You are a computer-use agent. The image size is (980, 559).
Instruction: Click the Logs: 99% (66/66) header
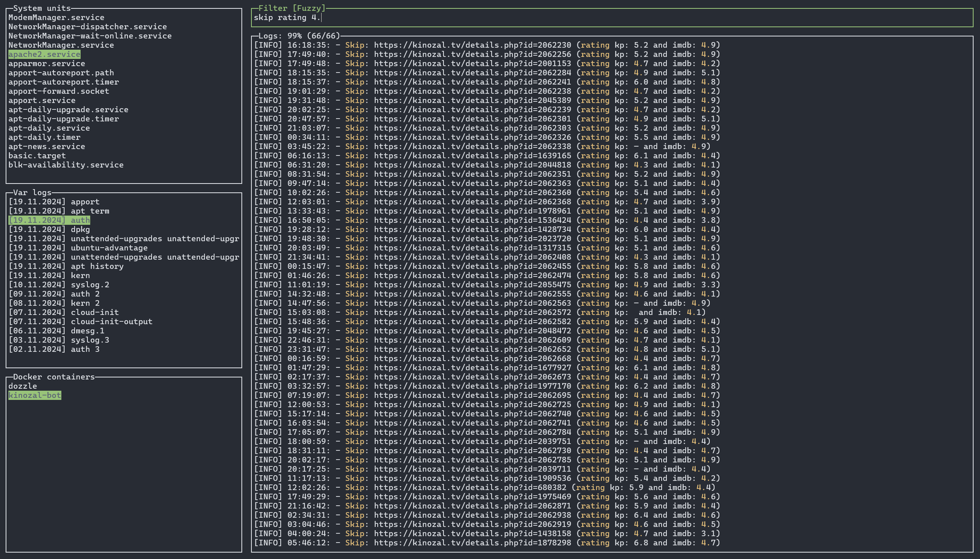click(x=299, y=36)
